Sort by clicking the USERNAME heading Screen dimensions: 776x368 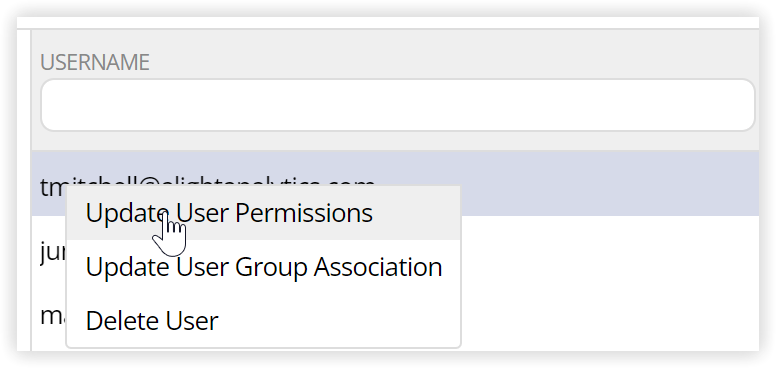tap(95, 62)
